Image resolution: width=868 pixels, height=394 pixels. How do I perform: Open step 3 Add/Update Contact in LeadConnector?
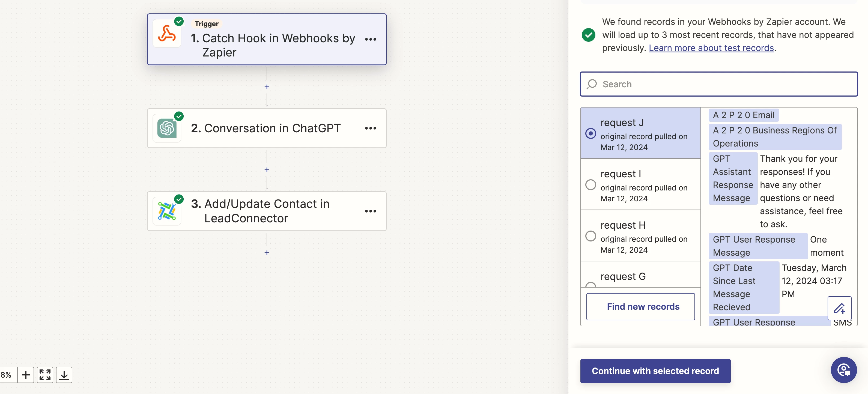[266, 211]
